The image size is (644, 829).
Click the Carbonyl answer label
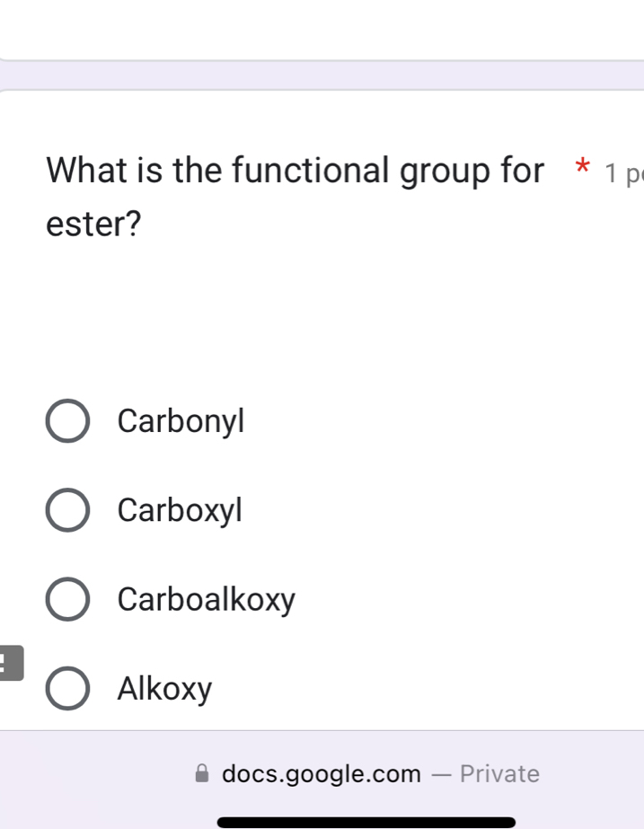(x=181, y=420)
